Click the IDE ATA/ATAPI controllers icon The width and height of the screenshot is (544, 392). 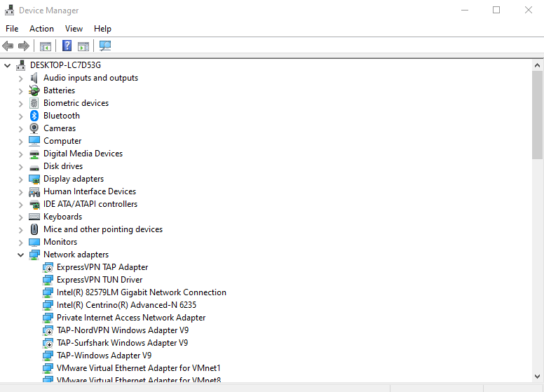coord(34,204)
